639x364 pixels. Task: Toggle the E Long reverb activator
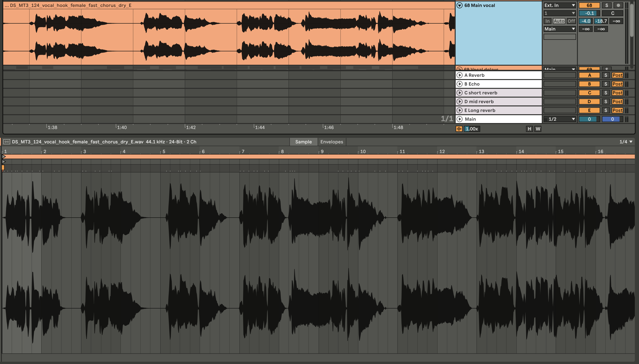(589, 110)
